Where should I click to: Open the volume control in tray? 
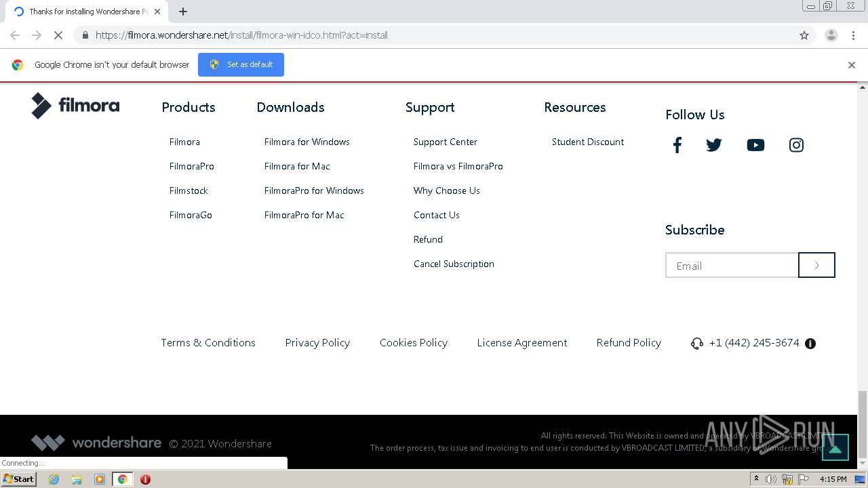coord(771,479)
